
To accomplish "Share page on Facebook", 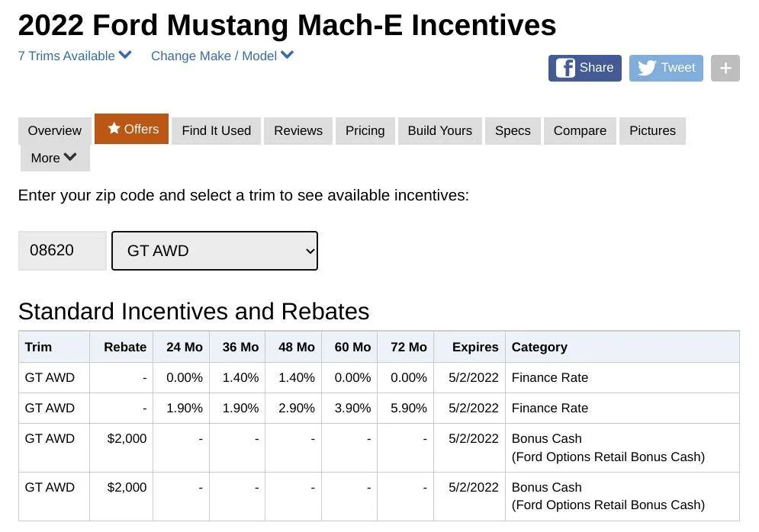I will [x=584, y=68].
